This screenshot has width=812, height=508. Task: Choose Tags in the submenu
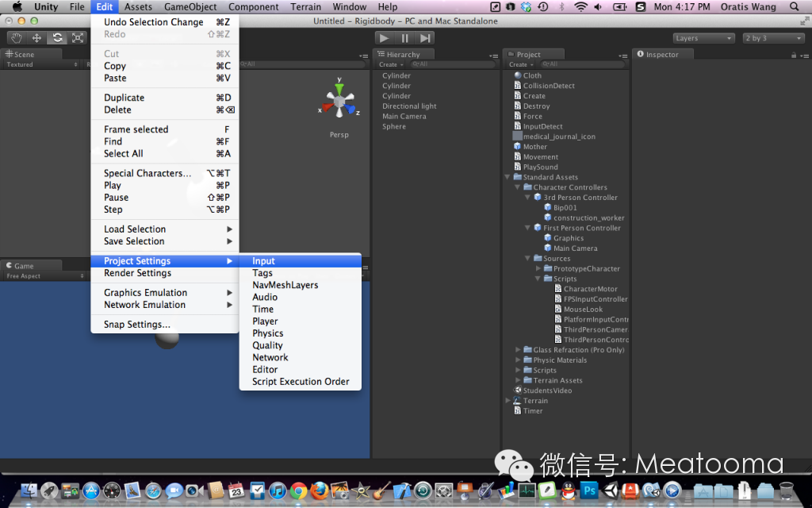[x=301, y=273]
